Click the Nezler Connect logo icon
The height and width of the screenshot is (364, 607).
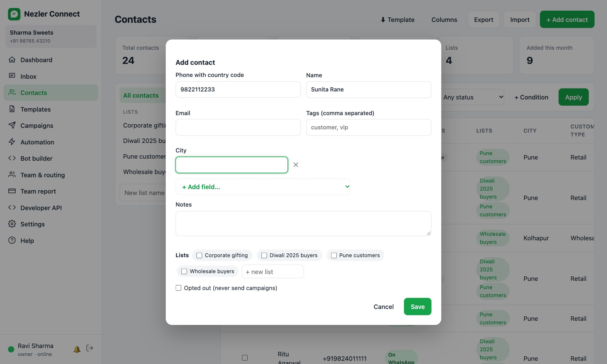[x=14, y=14]
